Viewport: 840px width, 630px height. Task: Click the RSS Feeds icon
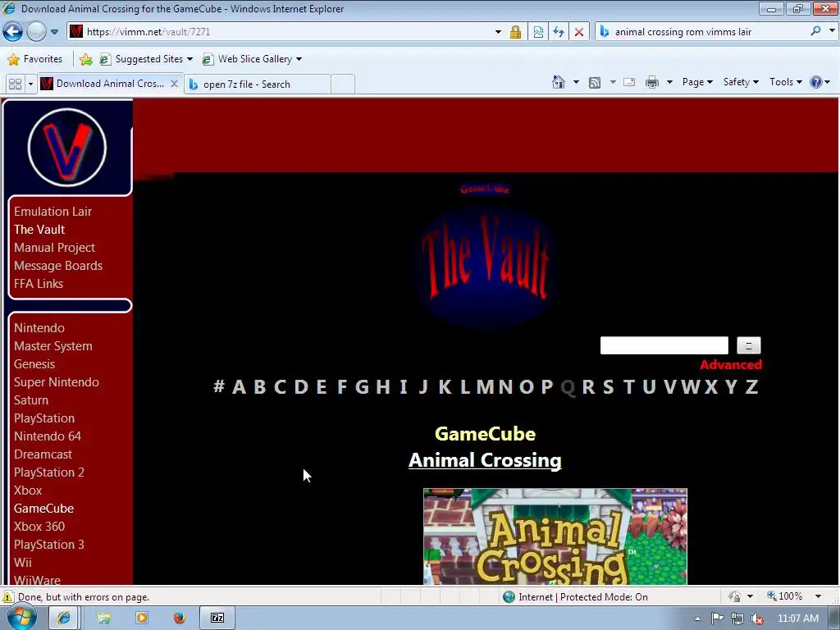[595, 83]
